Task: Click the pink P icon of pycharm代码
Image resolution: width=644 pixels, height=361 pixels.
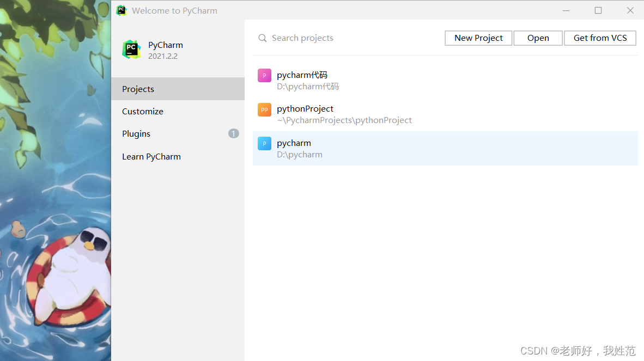Action: pyautogui.click(x=264, y=76)
